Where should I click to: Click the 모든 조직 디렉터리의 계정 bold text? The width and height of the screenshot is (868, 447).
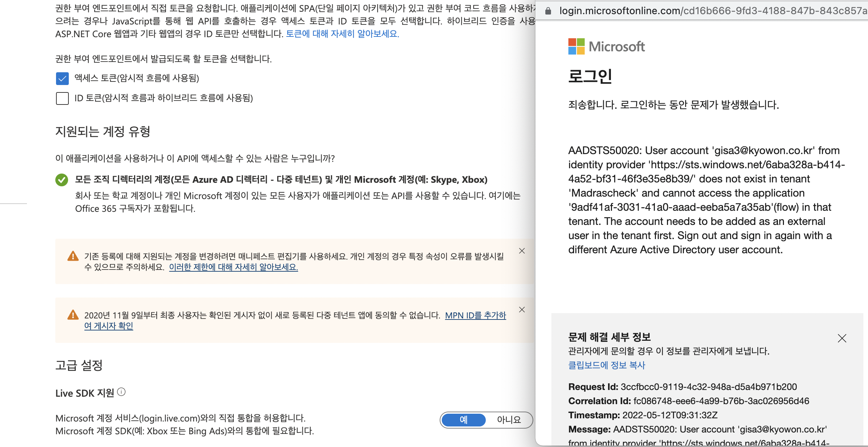point(281,180)
